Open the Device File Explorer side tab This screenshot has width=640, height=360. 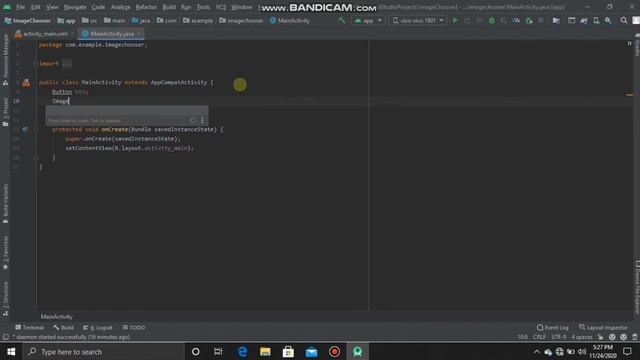(x=637, y=287)
